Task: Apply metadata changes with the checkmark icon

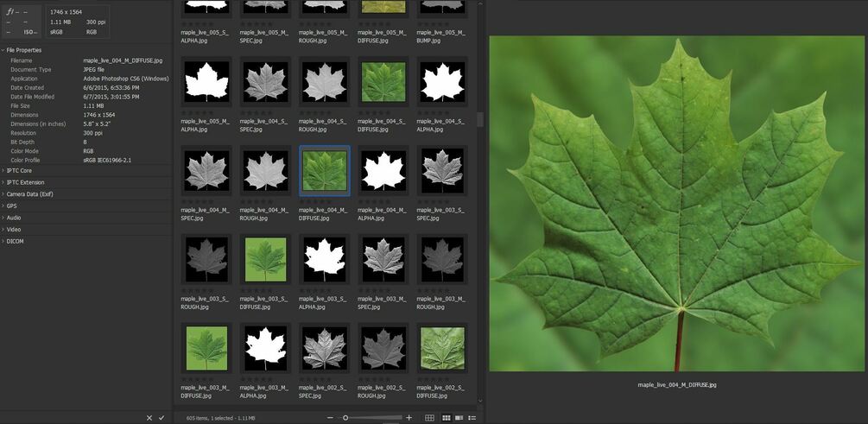Action: coord(162,418)
